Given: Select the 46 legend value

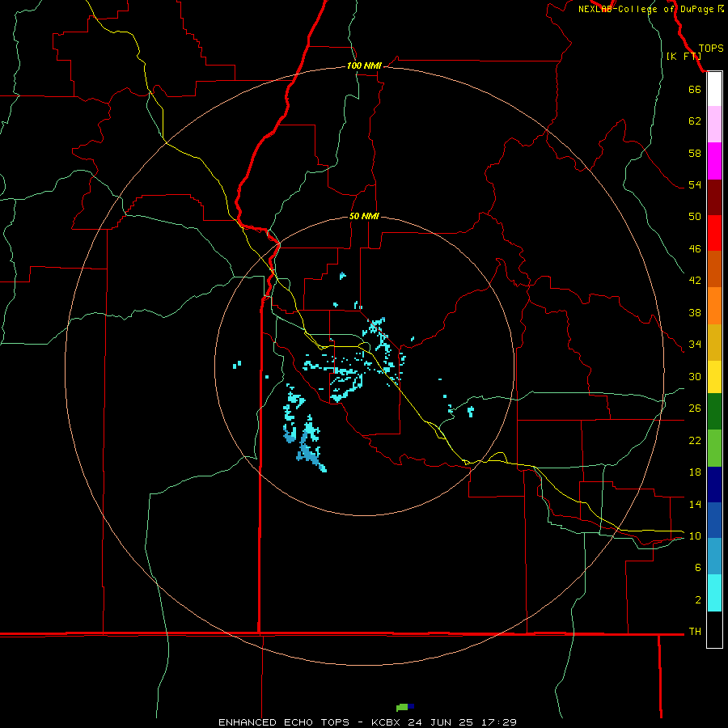Looking at the screenshot, I should [695, 249].
